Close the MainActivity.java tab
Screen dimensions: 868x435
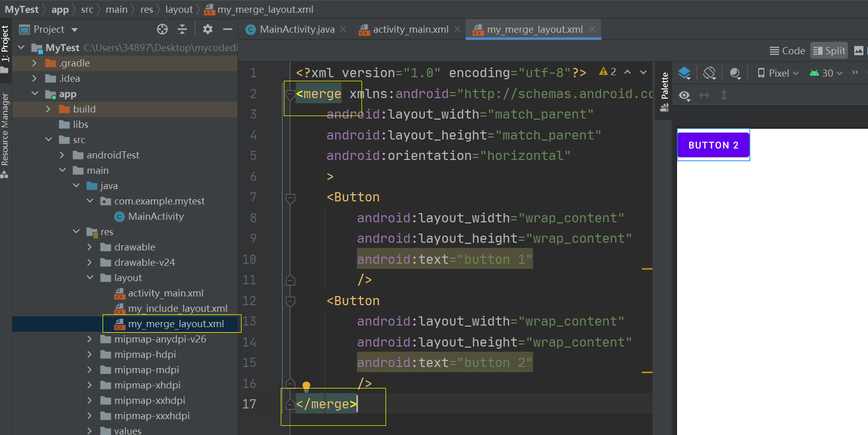(x=343, y=29)
